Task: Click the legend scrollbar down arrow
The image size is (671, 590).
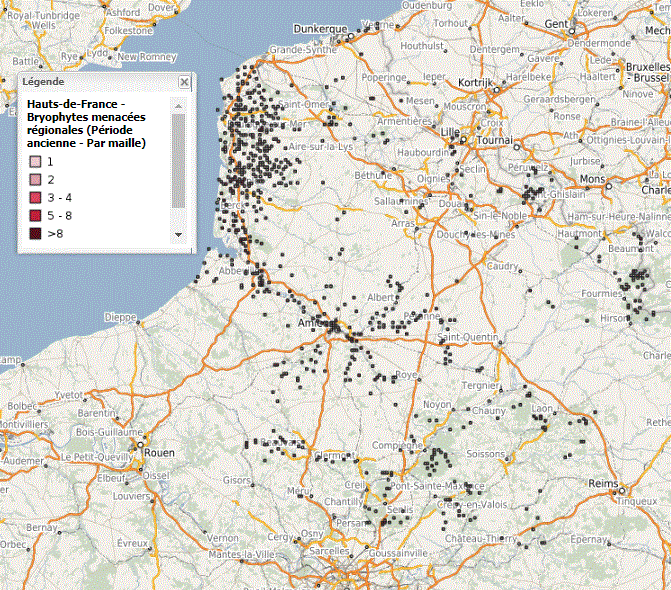Action: tap(178, 235)
